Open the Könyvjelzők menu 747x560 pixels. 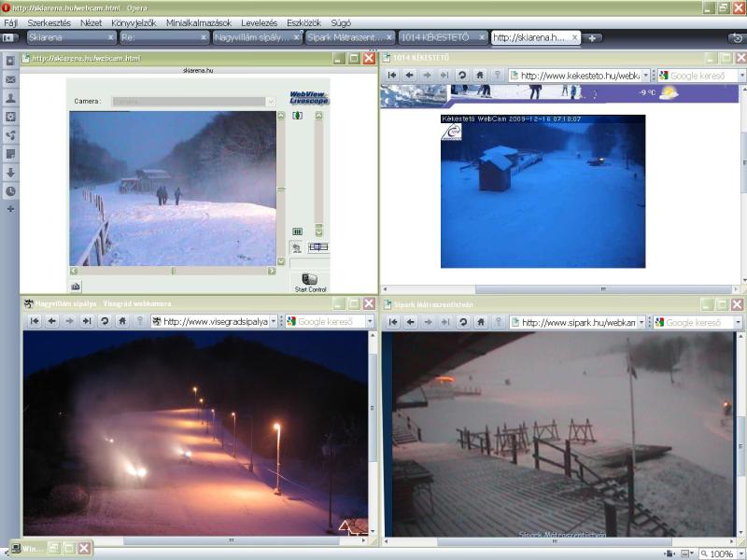point(134,21)
